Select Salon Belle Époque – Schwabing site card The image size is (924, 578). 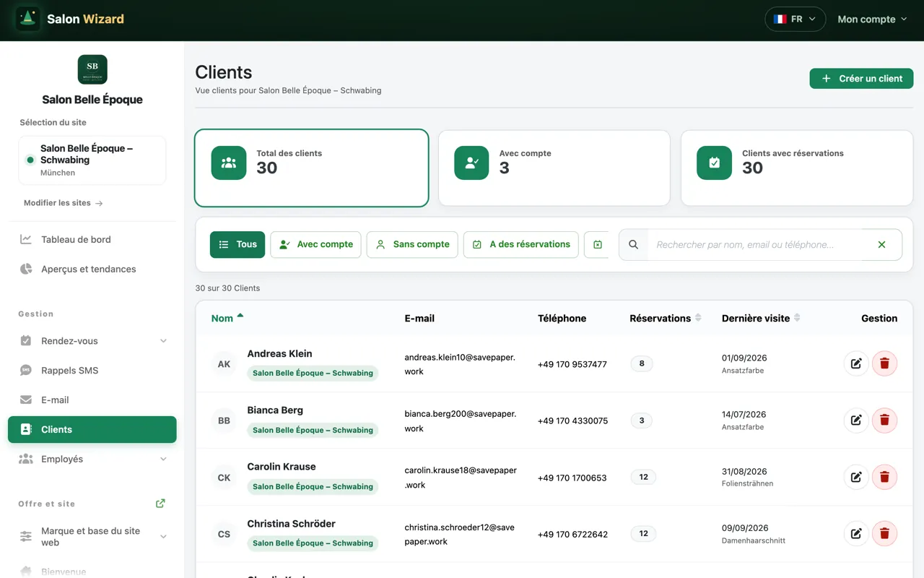[92, 160]
